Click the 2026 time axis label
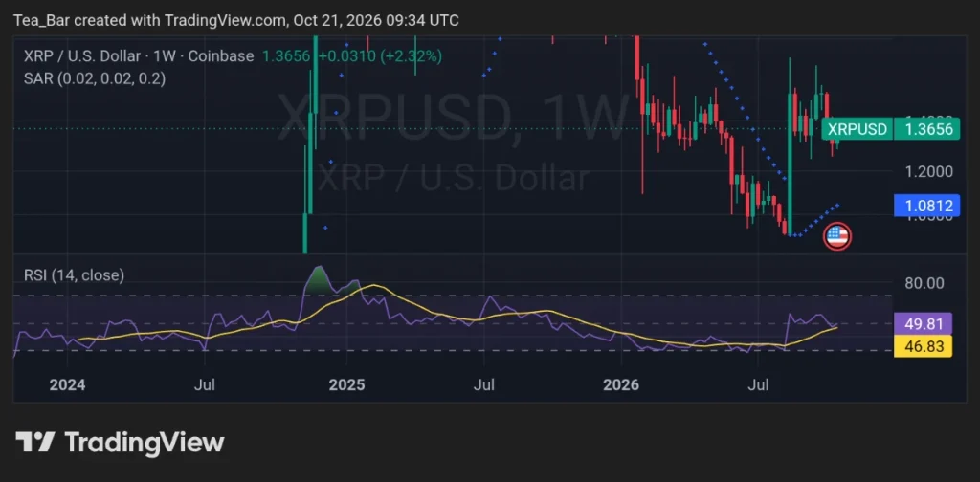 tap(620, 384)
